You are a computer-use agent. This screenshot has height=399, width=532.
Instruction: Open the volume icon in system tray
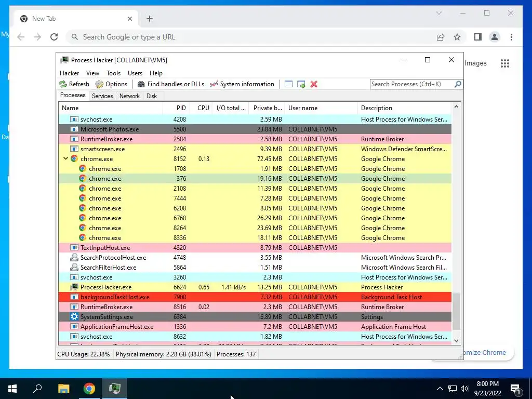coord(464,389)
